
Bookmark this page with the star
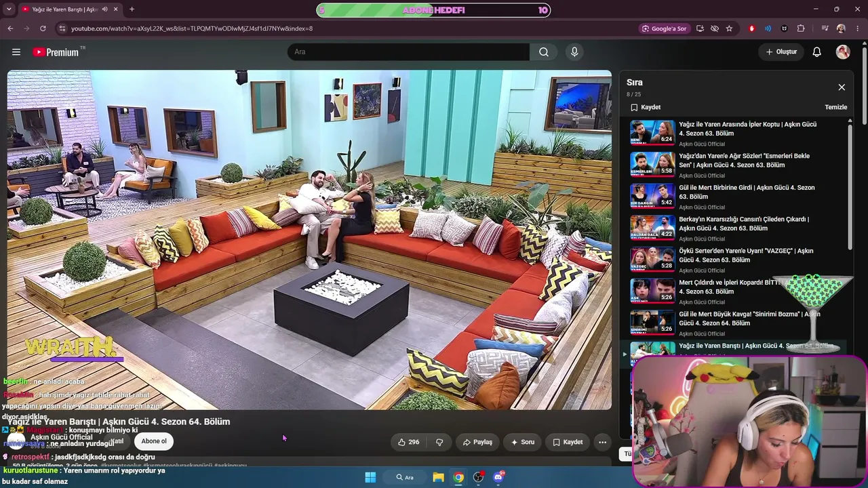729,28
